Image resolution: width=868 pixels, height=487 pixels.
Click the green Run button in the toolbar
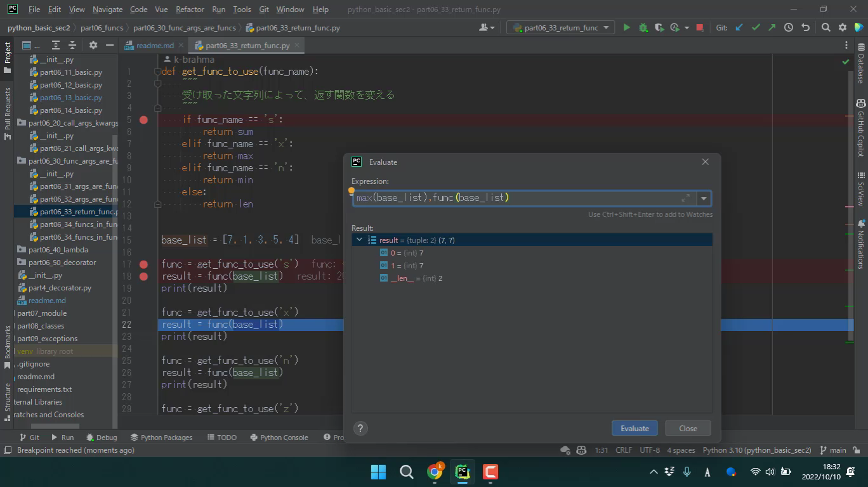point(626,27)
